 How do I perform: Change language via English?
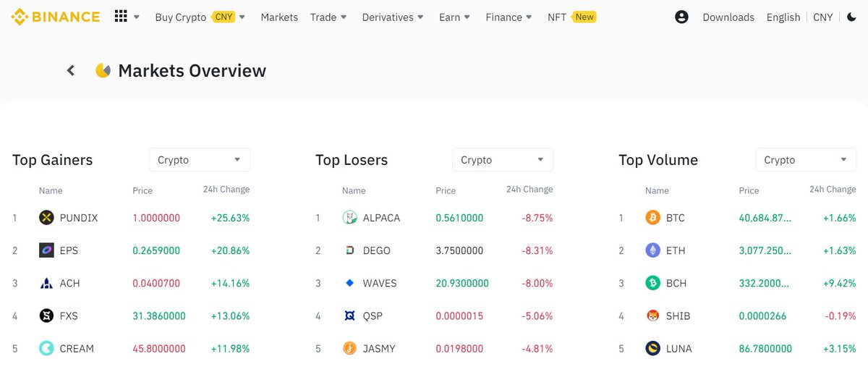(x=783, y=17)
